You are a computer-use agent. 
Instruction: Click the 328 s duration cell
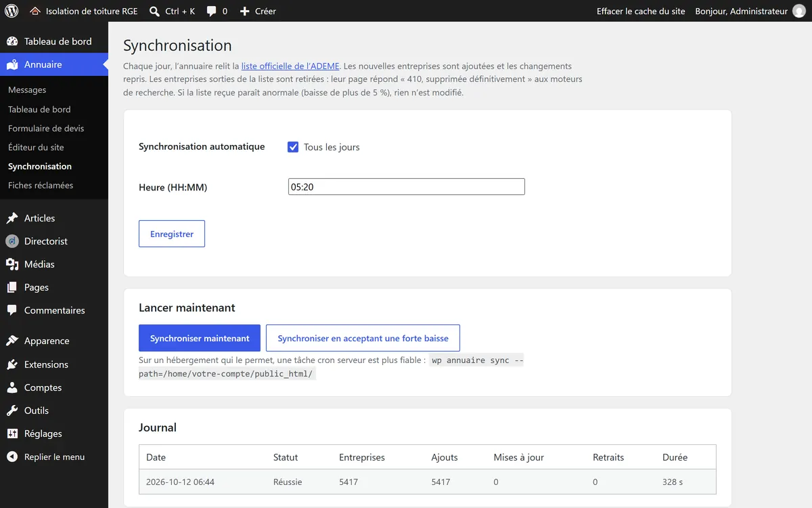point(673,482)
